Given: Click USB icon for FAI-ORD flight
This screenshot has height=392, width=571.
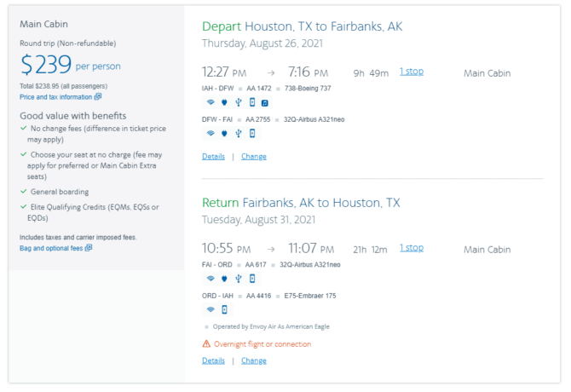Looking at the screenshot, I should point(238,278).
